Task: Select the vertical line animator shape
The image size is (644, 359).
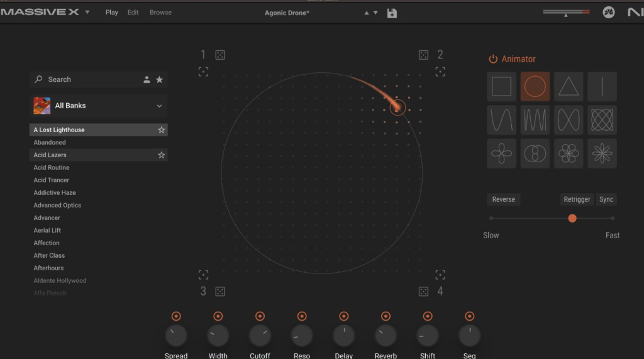Action: coord(602,87)
